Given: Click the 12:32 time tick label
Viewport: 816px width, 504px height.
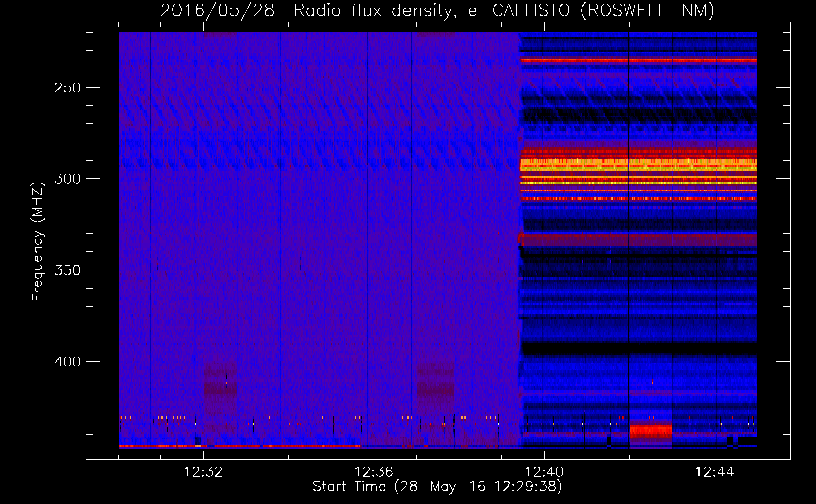Looking at the screenshot, I should (203, 472).
